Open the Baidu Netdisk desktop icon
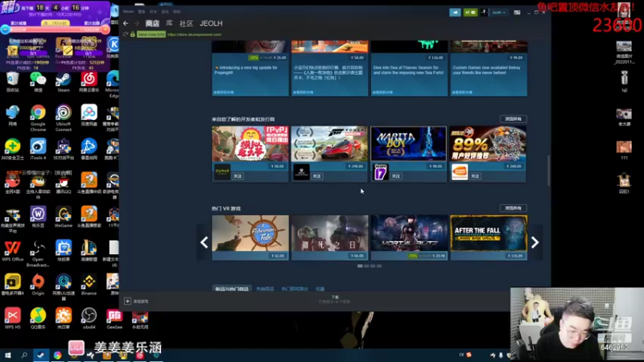Image resolution: width=644 pixels, height=362 pixels. click(89, 115)
